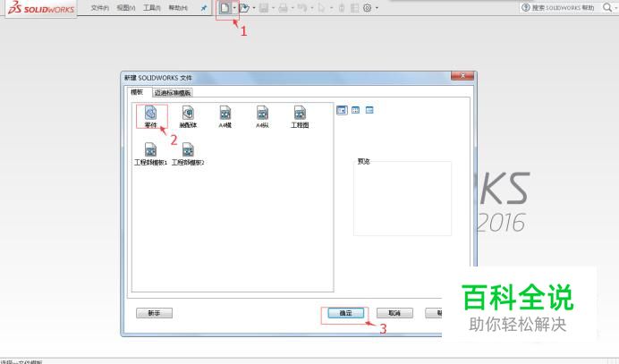Select the A4横 drawing template icon
This screenshot has width=619, height=364.
(x=225, y=116)
